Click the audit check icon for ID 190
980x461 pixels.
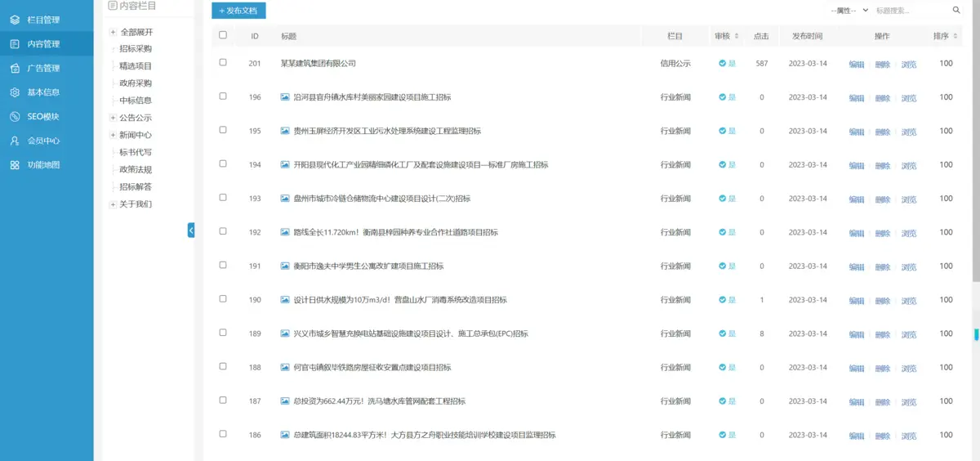(x=723, y=300)
